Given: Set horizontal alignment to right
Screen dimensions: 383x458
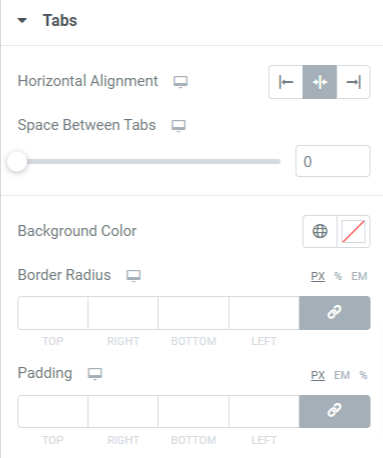Looking at the screenshot, I should 353,82.
